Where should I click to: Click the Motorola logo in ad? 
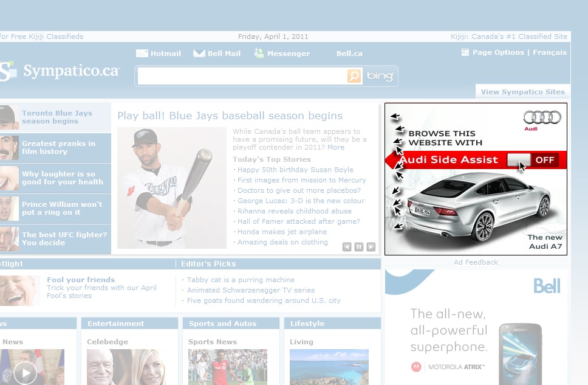pos(416,367)
